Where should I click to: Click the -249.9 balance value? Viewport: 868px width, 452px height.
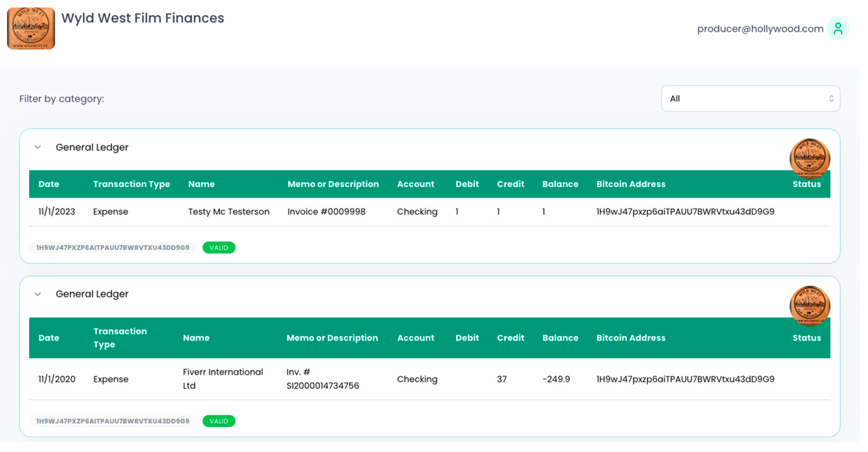pyautogui.click(x=556, y=379)
